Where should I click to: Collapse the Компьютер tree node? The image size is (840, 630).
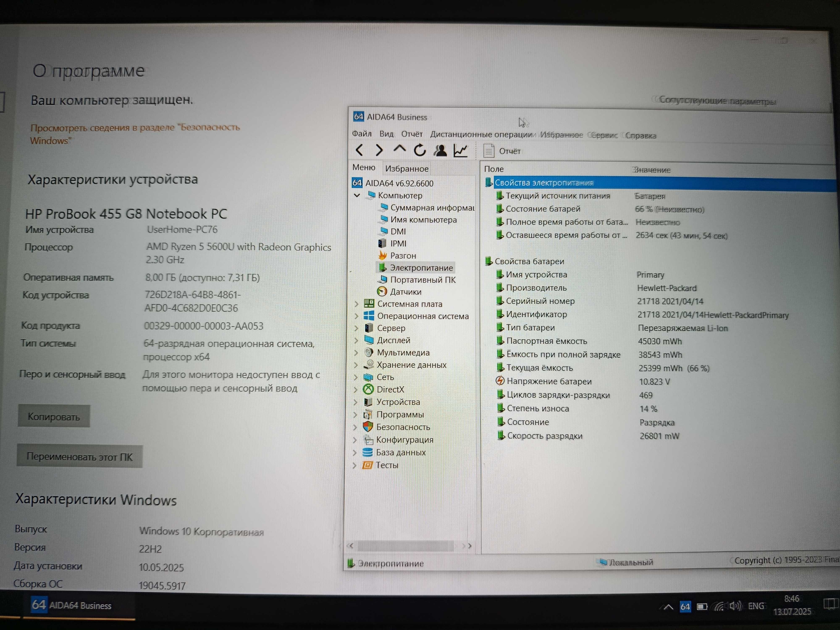[x=357, y=195]
